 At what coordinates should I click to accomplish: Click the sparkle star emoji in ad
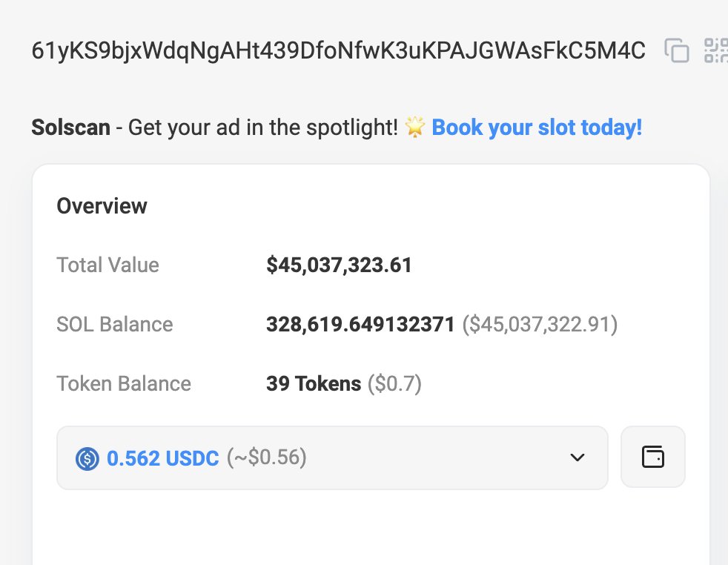(414, 128)
